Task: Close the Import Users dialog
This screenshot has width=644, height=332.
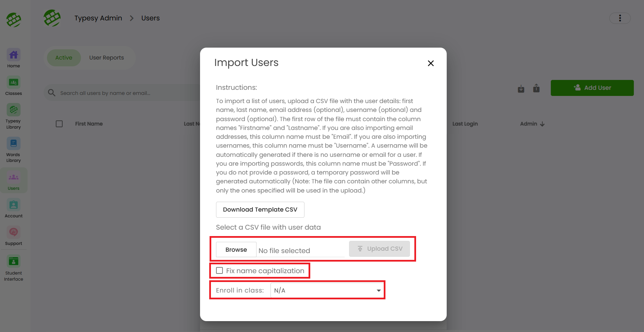Action: [x=430, y=63]
